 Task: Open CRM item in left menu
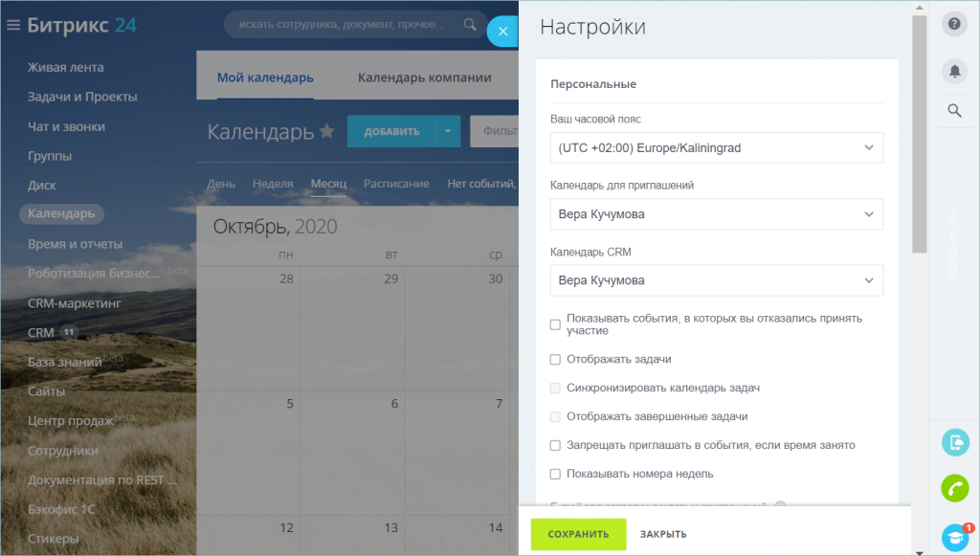[x=40, y=333]
